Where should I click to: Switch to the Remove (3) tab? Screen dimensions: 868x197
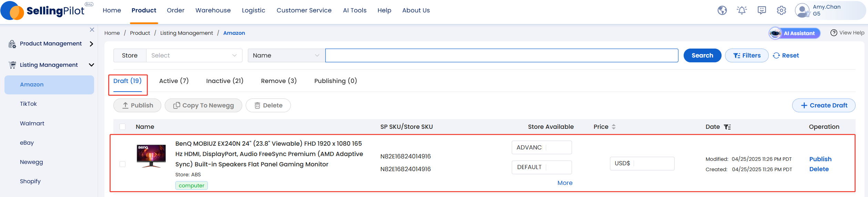(x=279, y=81)
